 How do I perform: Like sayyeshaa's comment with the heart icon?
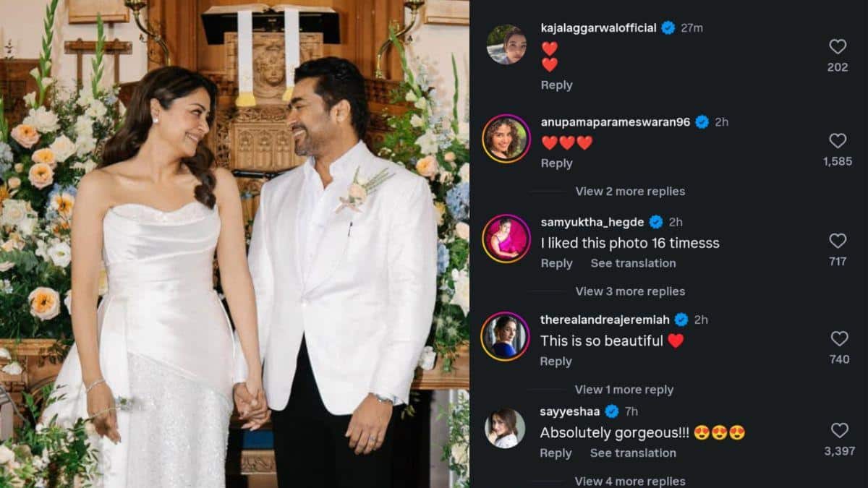click(839, 430)
